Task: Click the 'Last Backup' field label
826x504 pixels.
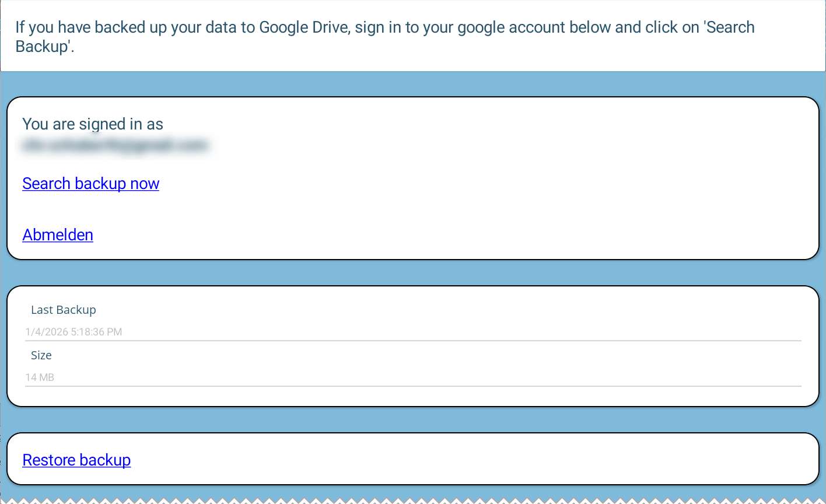Action: click(x=63, y=310)
